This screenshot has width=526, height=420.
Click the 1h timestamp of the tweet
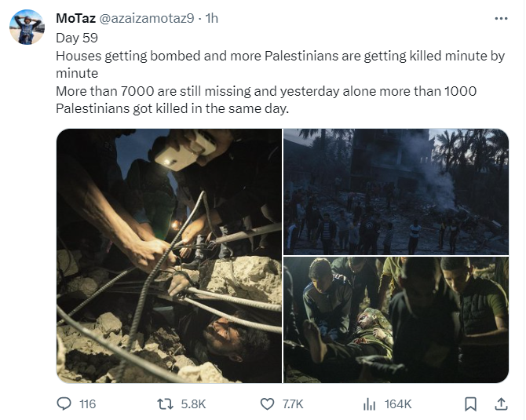click(211, 18)
